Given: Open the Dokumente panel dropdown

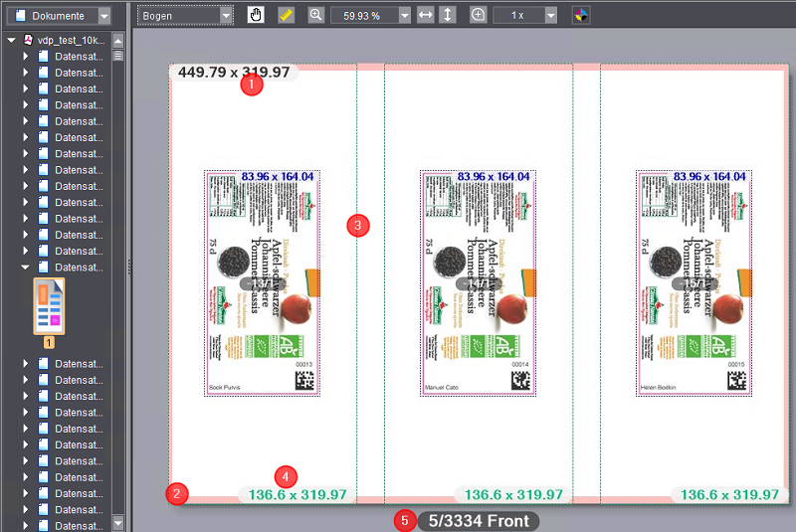Looking at the screenshot, I should coord(104,16).
